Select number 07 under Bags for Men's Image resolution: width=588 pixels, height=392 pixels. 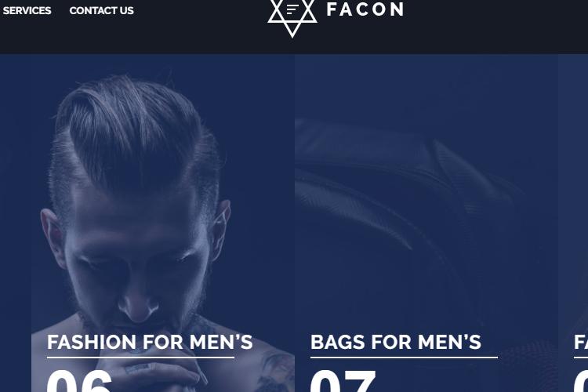[x=343, y=381]
